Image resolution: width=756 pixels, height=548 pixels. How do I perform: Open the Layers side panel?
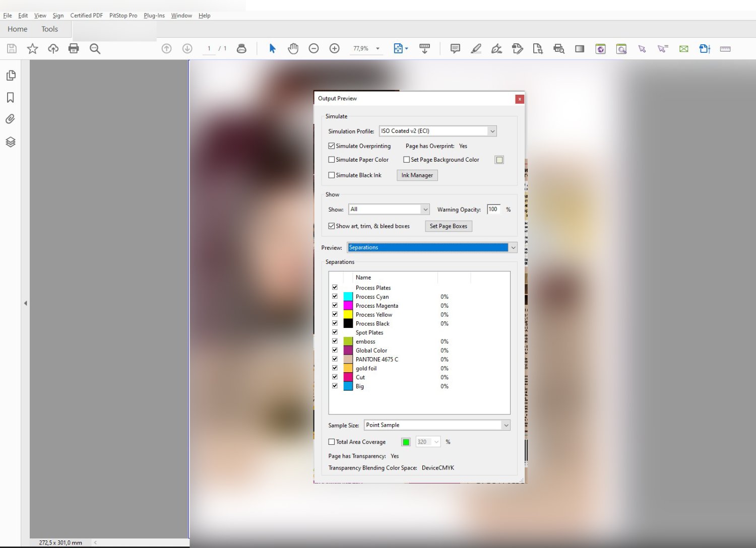click(x=11, y=142)
